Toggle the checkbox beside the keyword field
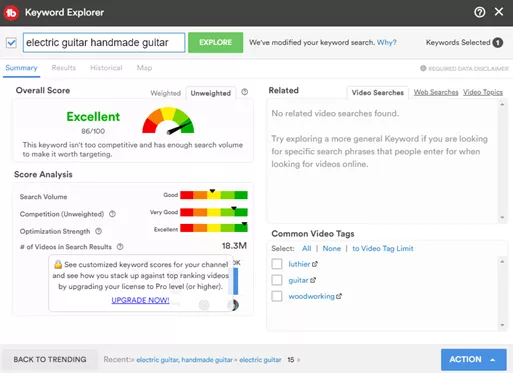513x373 pixels. click(x=11, y=43)
